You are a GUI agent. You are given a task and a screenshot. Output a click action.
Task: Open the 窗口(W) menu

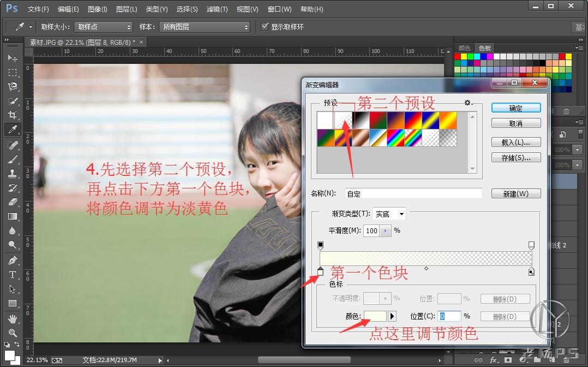pyautogui.click(x=279, y=9)
